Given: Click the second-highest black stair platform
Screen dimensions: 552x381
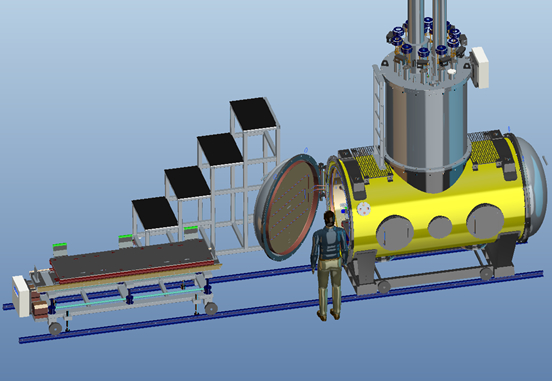Looking at the screenshot, I should point(220,149).
